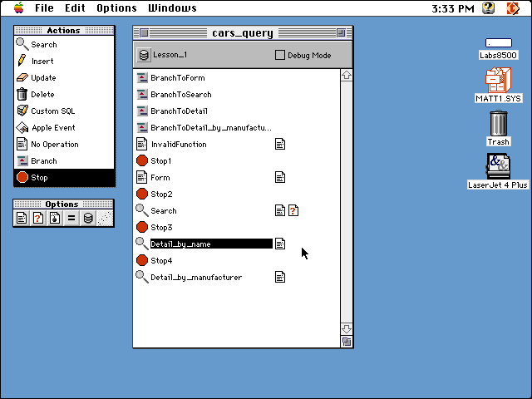The image size is (532, 399).
Task: Click the cars_query window title bar
Action: (243, 33)
